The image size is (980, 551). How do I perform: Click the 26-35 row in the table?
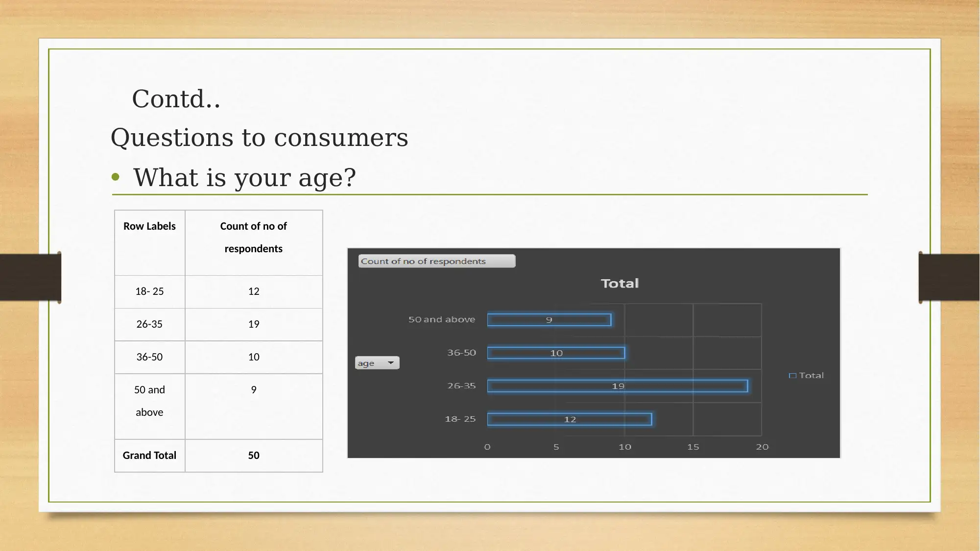(x=218, y=324)
